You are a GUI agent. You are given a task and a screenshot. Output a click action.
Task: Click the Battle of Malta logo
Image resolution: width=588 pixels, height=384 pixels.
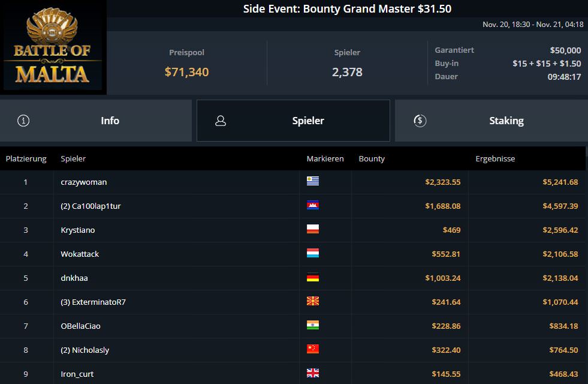53,47
